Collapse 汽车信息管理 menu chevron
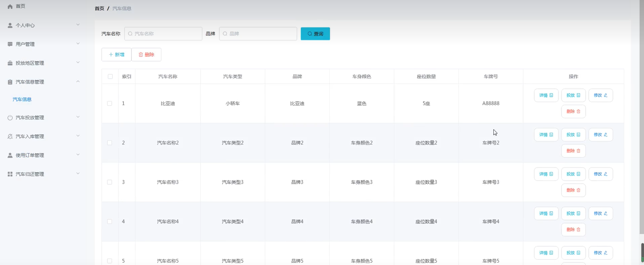The width and height of the screenshot is (644, 265). click(x=78, y=81)
